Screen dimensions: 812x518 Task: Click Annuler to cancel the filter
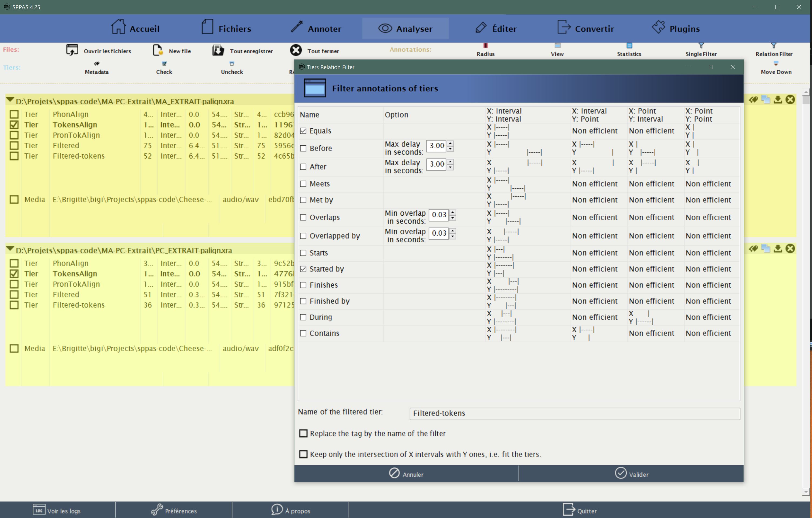(x=406, y=473)
